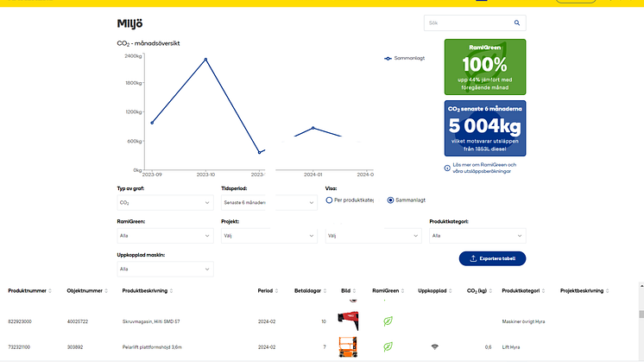
Task: Select Per produktkategori radio button
Action: click(329, 200)
